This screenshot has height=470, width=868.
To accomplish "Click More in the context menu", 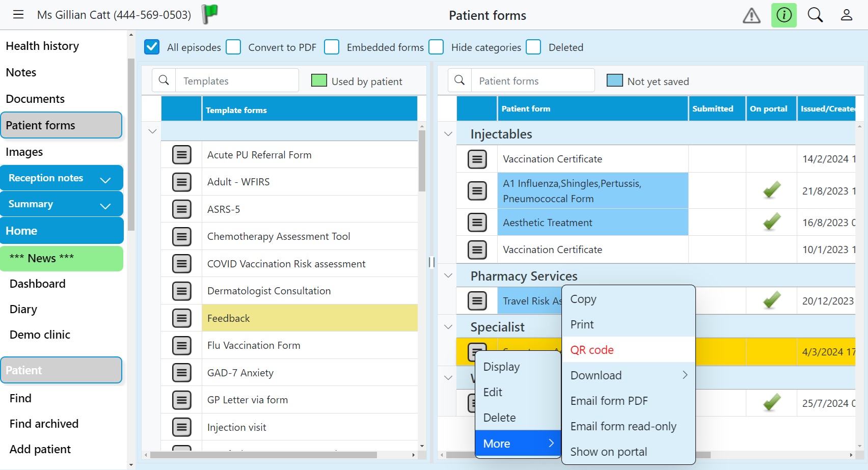I will (x=497, y=443).
